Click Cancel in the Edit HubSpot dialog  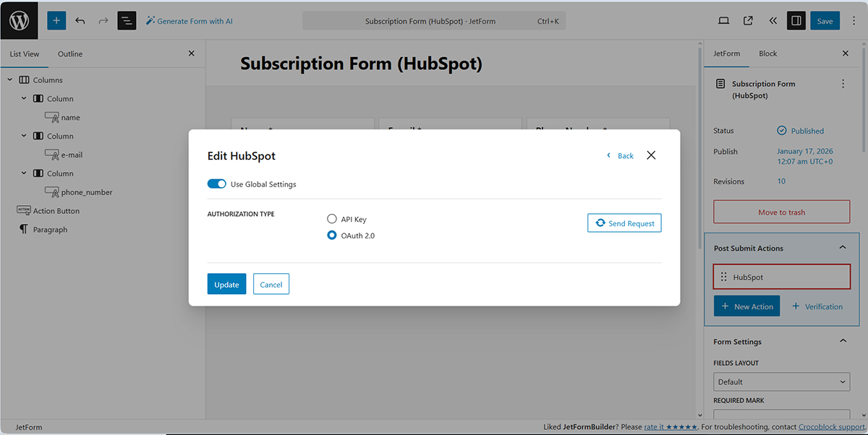click(271, 284)
